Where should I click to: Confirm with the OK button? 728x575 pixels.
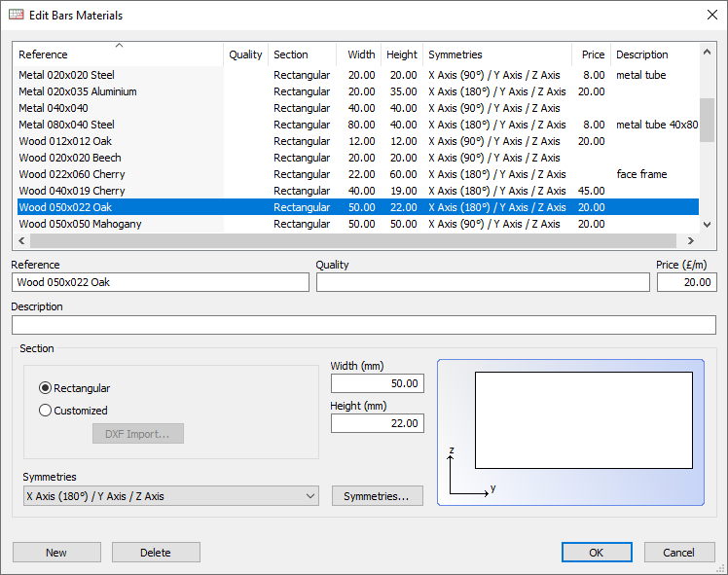(597, 553)
